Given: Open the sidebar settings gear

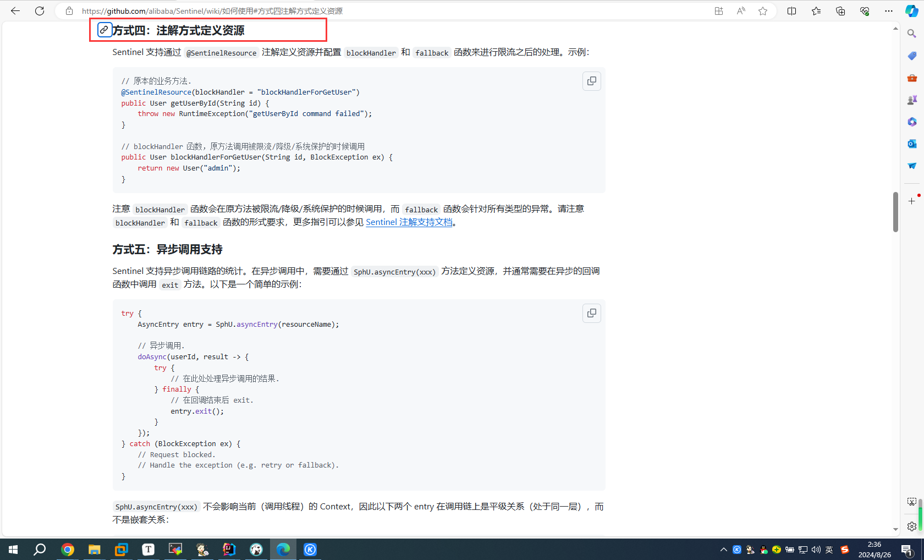Looking at the screenshot, I should [912, 526].
